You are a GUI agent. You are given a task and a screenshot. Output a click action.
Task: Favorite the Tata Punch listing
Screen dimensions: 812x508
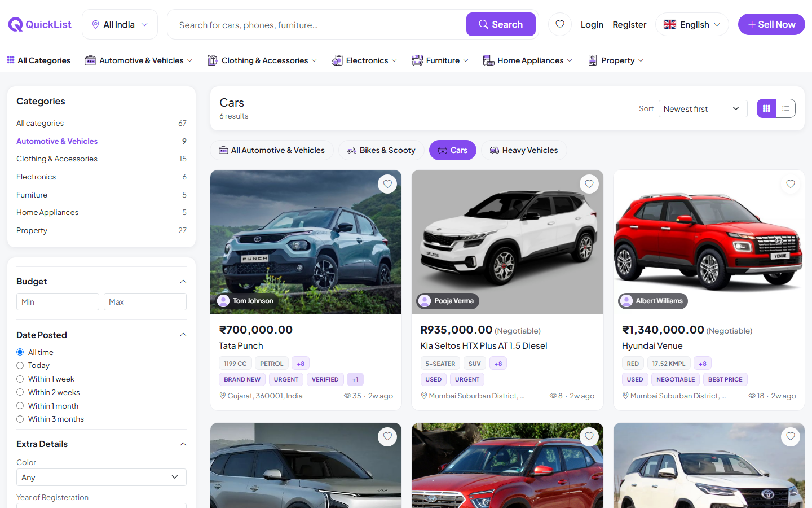(x=387, y=184)
